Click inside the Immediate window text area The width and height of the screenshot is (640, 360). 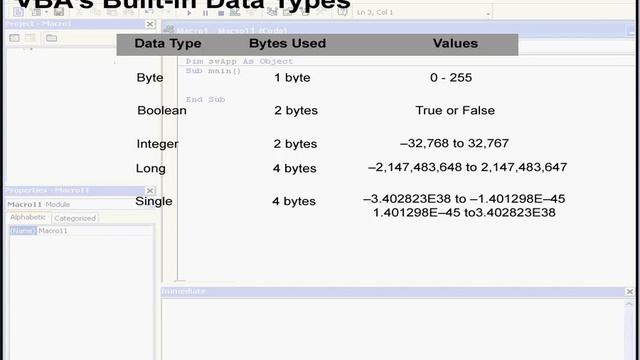(393, 329)
